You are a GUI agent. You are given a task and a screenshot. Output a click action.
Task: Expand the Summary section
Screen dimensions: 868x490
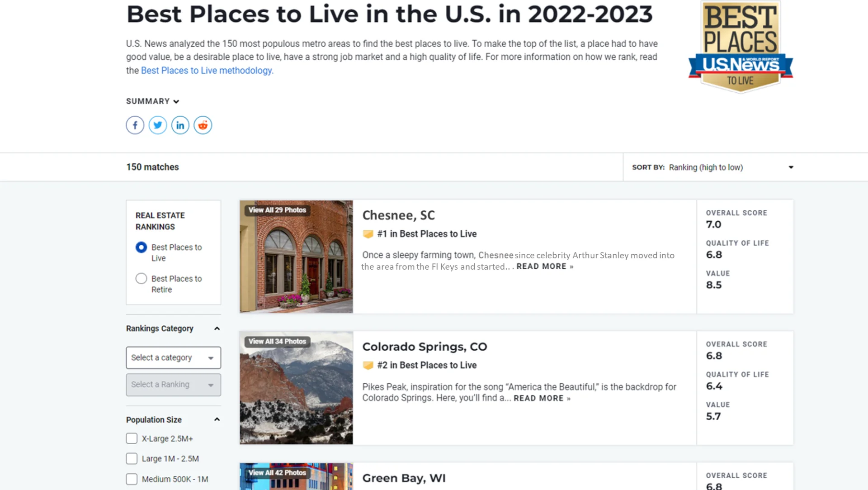(152, 101)
